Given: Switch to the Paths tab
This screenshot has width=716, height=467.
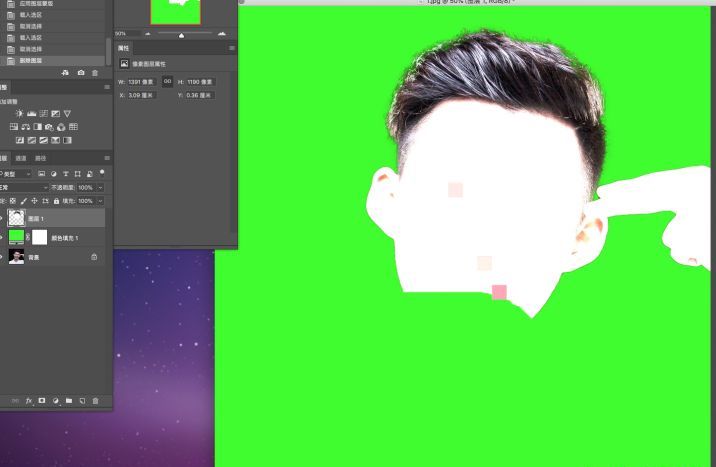Looking at the screenshot, I should tap(41, 158).
